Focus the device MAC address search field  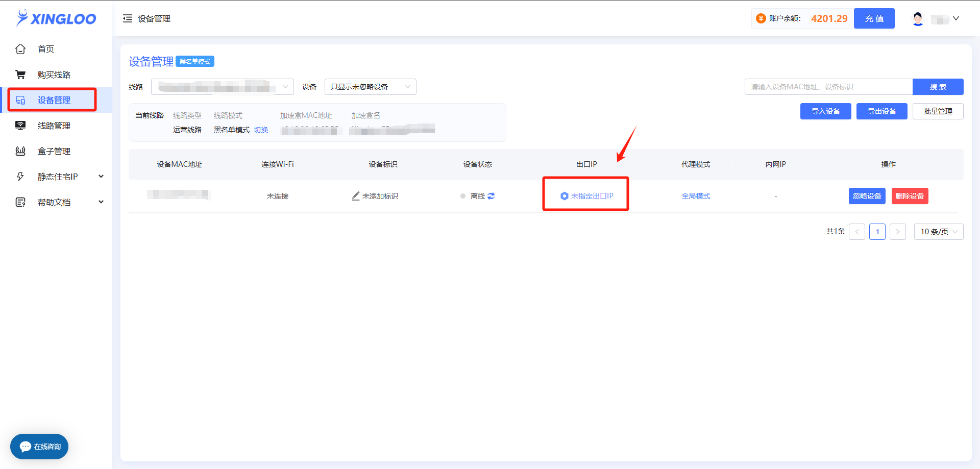[828, 87]
